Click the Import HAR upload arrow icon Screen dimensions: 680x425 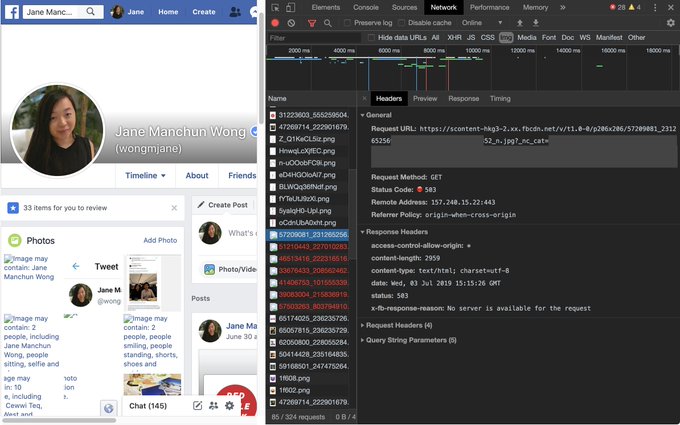pos(520,23)
